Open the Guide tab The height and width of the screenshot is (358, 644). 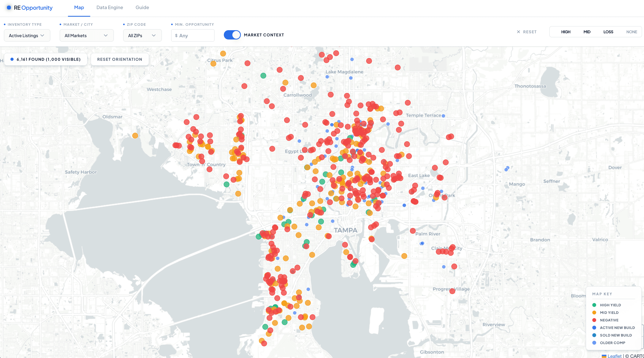click(142, 8)
